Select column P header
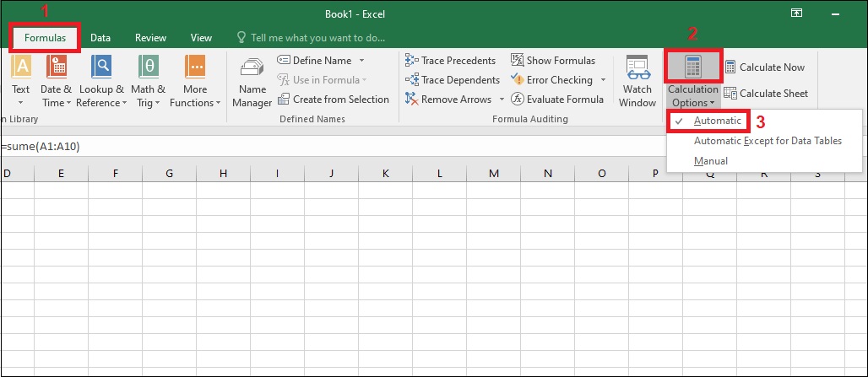This screenshot has width=868, height=377. point(655,174)
